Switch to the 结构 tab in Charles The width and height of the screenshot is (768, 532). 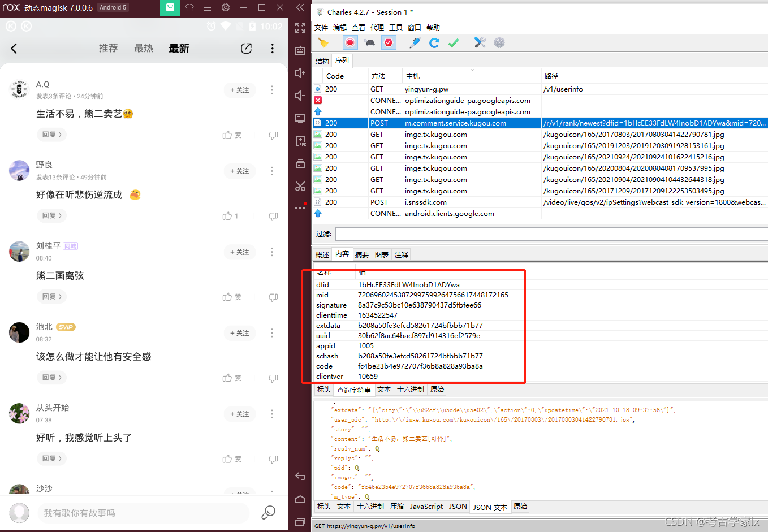[322, 61]
